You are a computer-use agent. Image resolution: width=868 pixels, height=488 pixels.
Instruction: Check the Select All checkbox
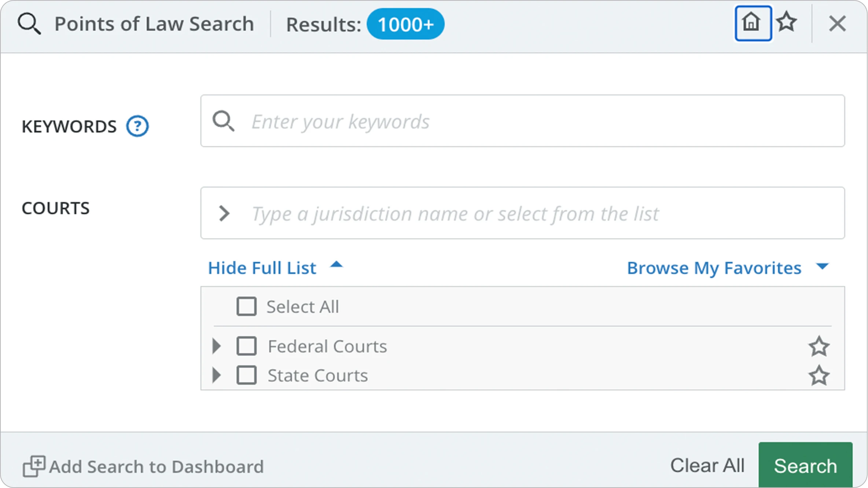246,306
